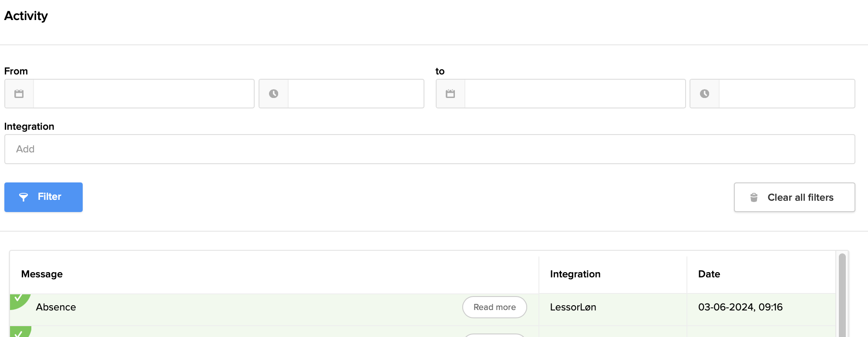The width and height of the screenshot is (868, 337).
Task: Click the To date calendar icon
Action: (451, 94)
